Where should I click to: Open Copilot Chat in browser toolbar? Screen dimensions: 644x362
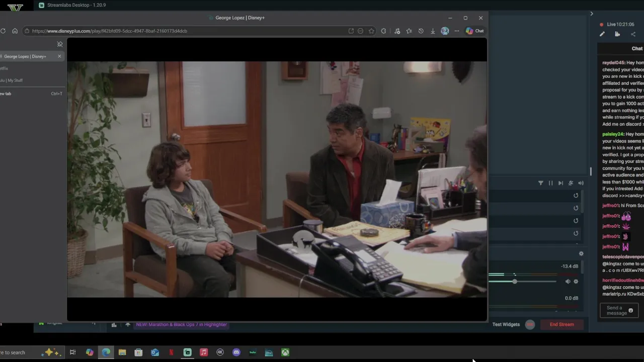click(x=474, y=31)
